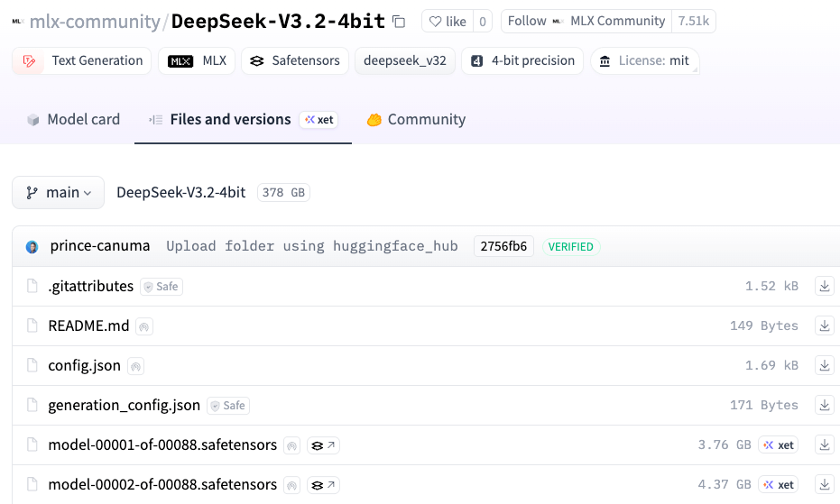Select the Text Generation tag

click(x=81, y=60)
